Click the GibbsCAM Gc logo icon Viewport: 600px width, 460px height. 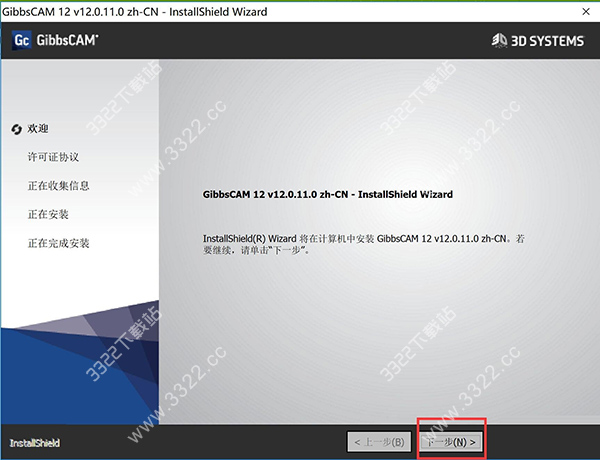[x=21, y=40]
